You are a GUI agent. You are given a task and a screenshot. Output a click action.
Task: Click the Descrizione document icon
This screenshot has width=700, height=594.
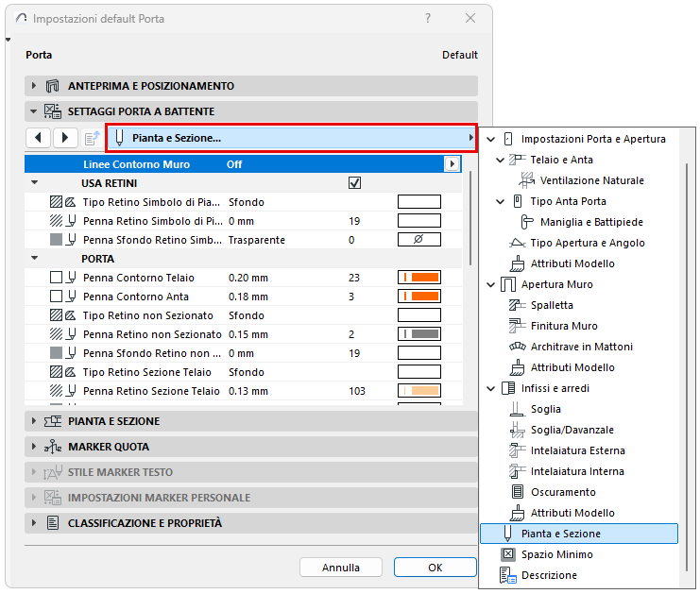point(507,575)
